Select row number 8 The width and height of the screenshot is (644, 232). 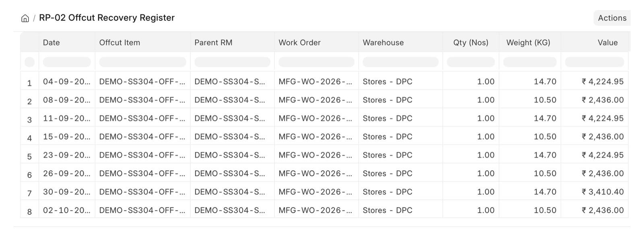tap(29, 211)
